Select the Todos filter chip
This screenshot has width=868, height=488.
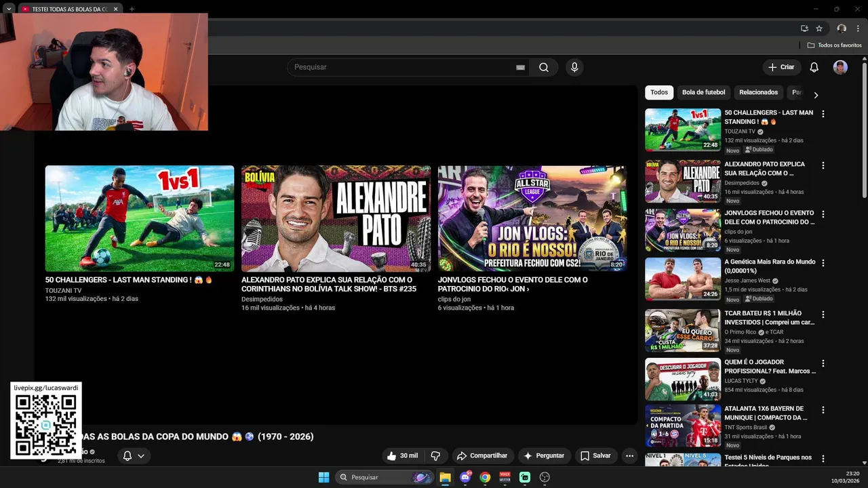tap(659, 92)
